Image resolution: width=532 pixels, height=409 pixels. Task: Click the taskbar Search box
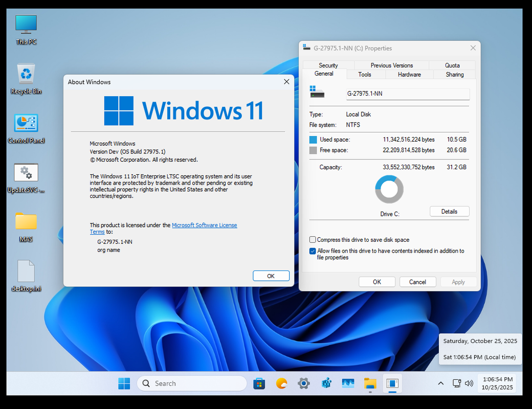(192, 383)
